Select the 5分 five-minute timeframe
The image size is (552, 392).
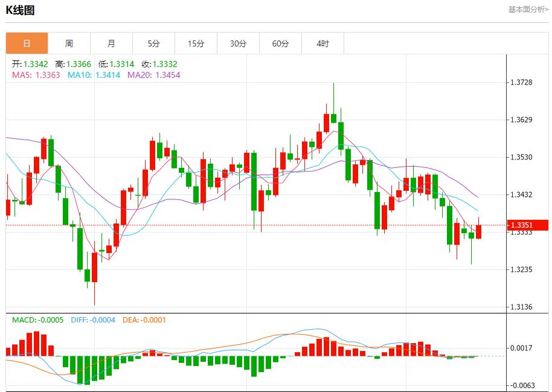coord(154,43)
